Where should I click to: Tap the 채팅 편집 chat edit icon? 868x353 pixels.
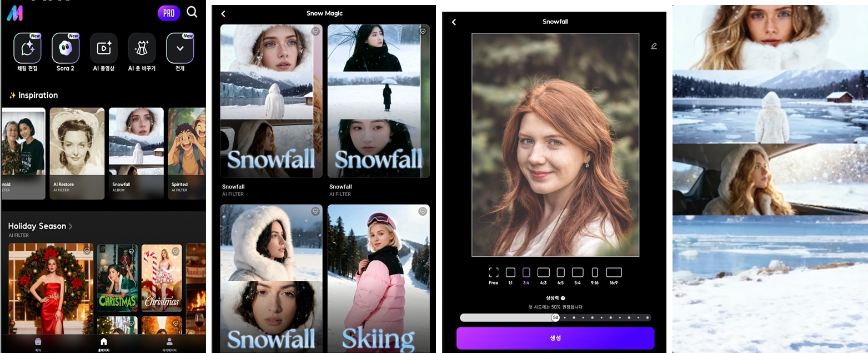[x=27, y=48]
